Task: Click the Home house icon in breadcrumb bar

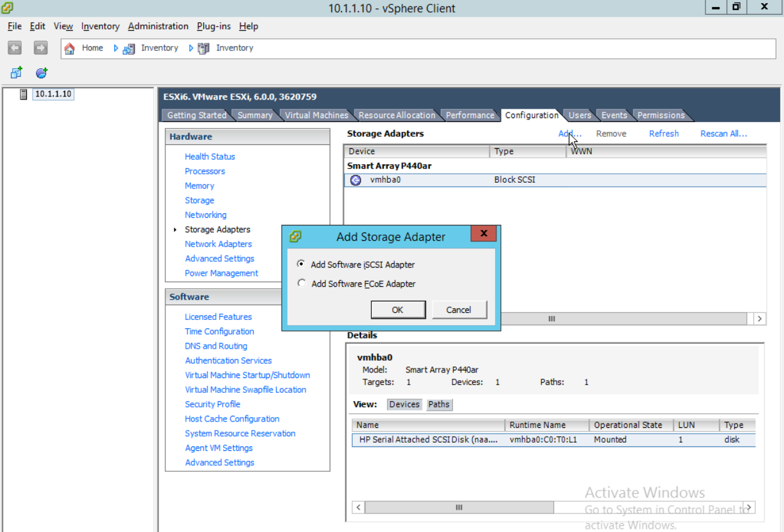Action: (70, 48)
